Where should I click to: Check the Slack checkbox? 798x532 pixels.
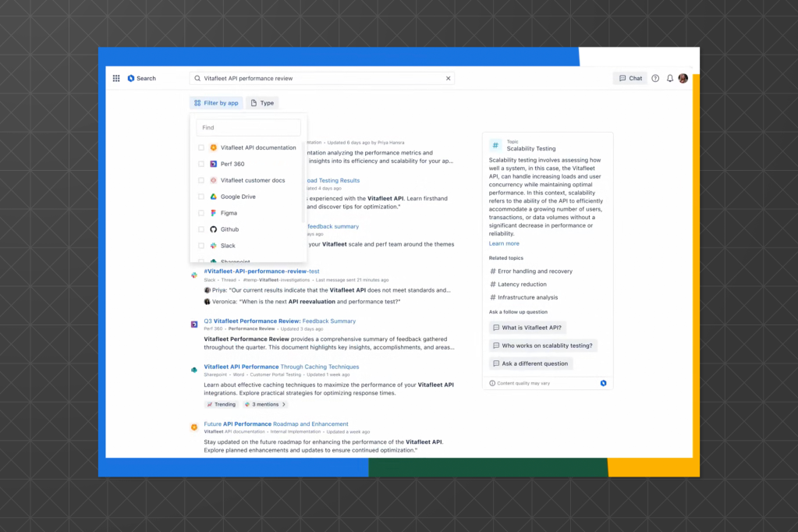[201, 246]
